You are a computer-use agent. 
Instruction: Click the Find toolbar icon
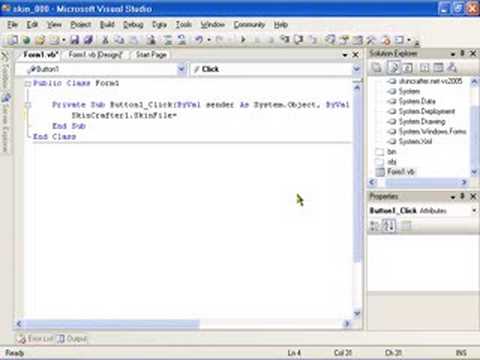coord(152,40)
